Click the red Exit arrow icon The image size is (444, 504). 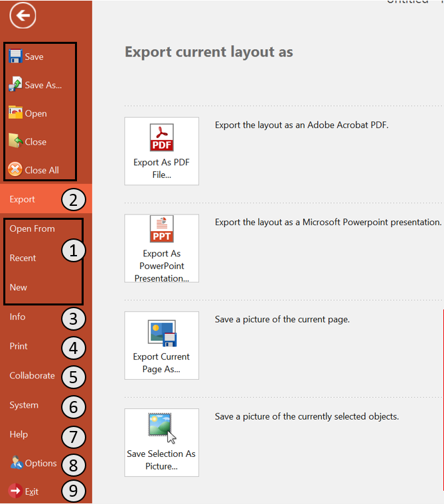(15, 491)
